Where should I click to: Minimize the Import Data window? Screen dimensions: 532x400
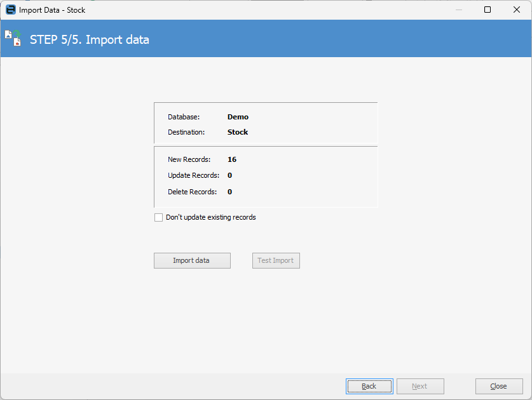458,10
